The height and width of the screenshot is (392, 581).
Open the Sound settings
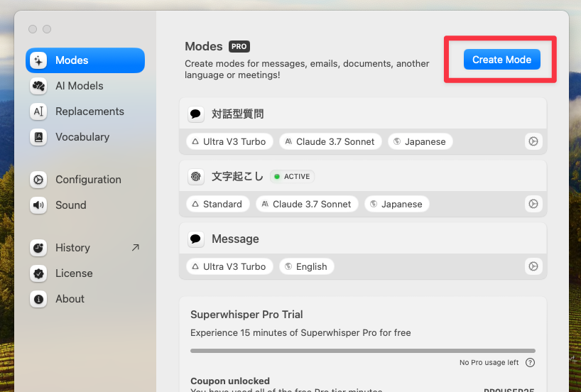click(85, 205)
